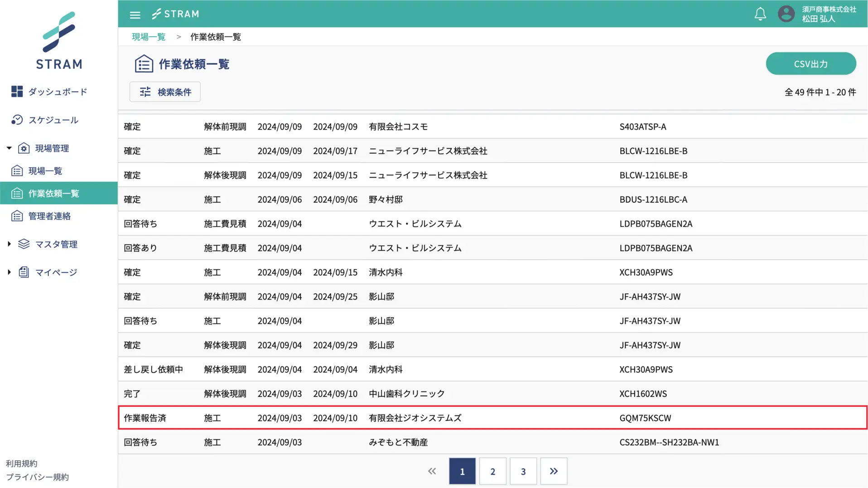This screenshot has height=488, width=868.
Task: Go to page 2 of results
Action: tap(492, 471)
